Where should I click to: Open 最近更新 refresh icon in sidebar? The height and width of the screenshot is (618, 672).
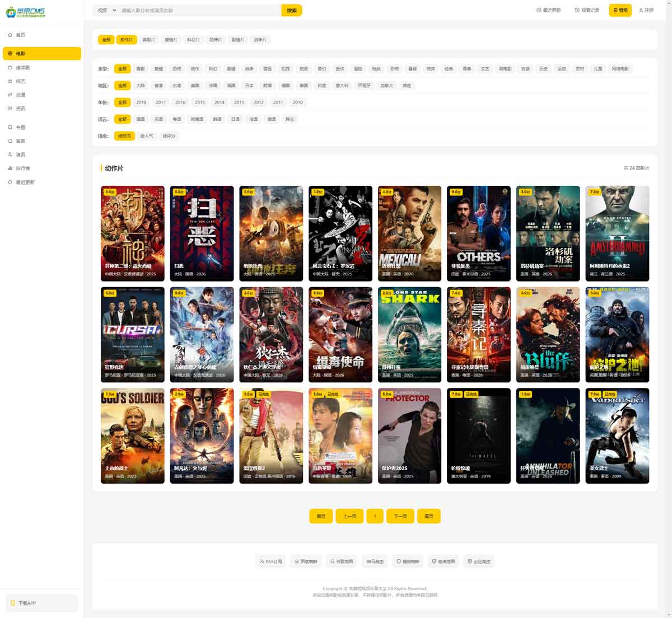[10, 182]
